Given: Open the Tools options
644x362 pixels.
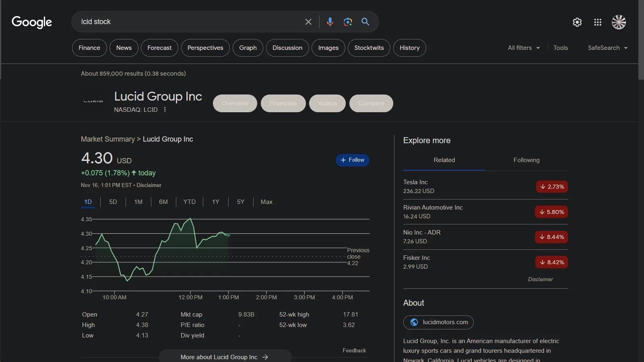Looking at the screenshot, I should pyautogui.click(x=560, y=48).
